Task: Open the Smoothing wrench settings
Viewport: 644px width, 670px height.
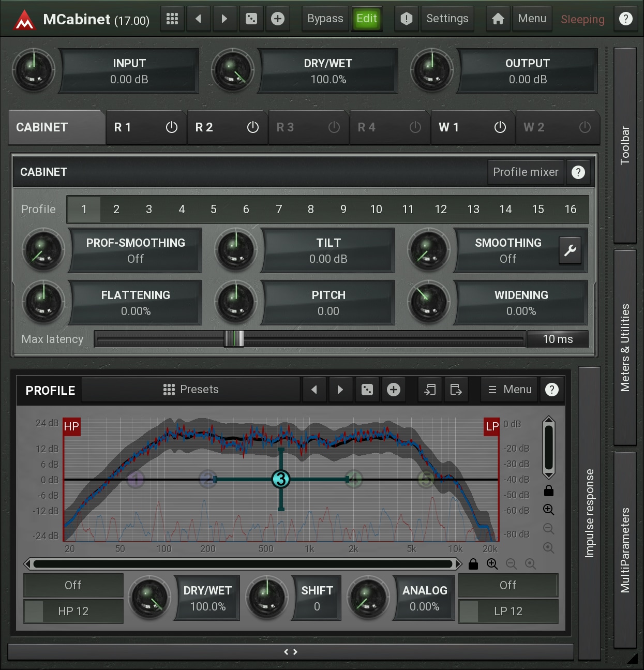Action: tap(570, 250)
